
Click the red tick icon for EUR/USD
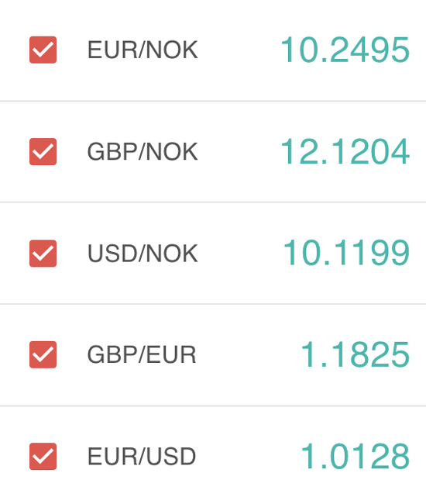point(43,457)
